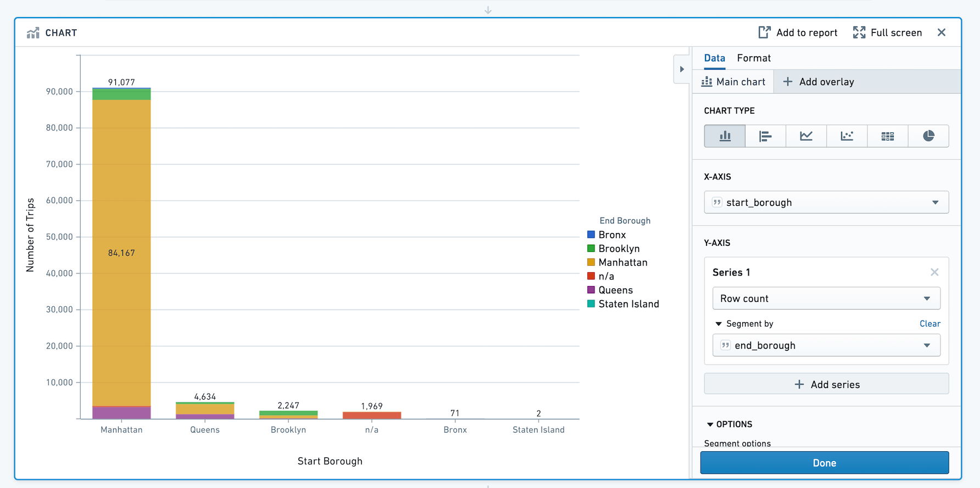Collapse the Segment by section
980x488 pixels.
pos(719,324)
